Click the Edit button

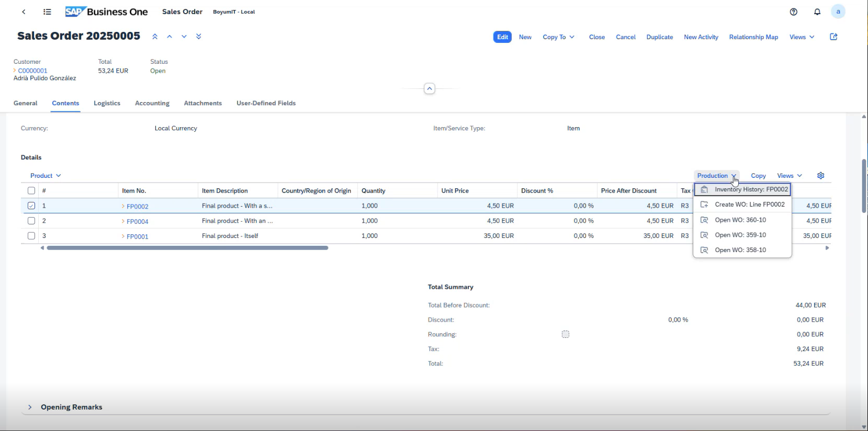tap(502, 37)
